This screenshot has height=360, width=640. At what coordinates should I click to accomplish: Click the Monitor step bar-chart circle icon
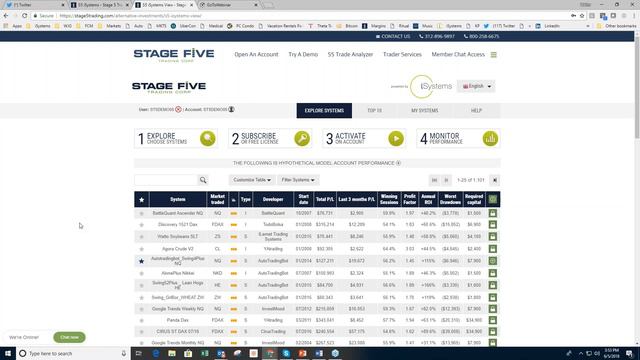click(x=490, y=139)
